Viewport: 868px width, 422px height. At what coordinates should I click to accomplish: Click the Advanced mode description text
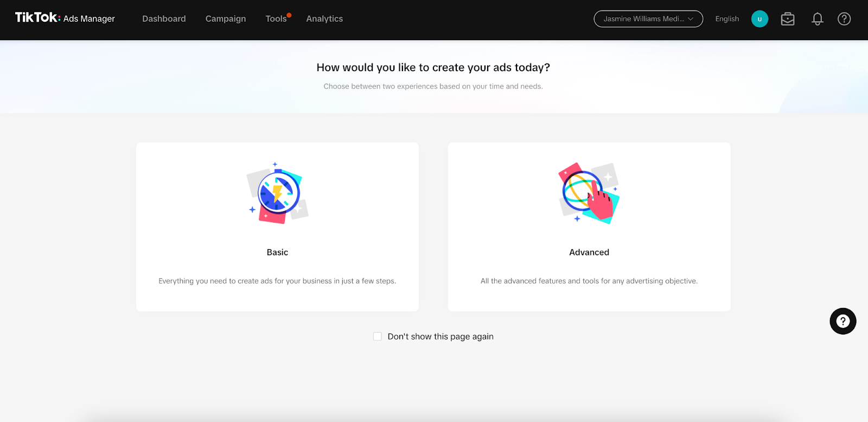(x=589, y=281)
